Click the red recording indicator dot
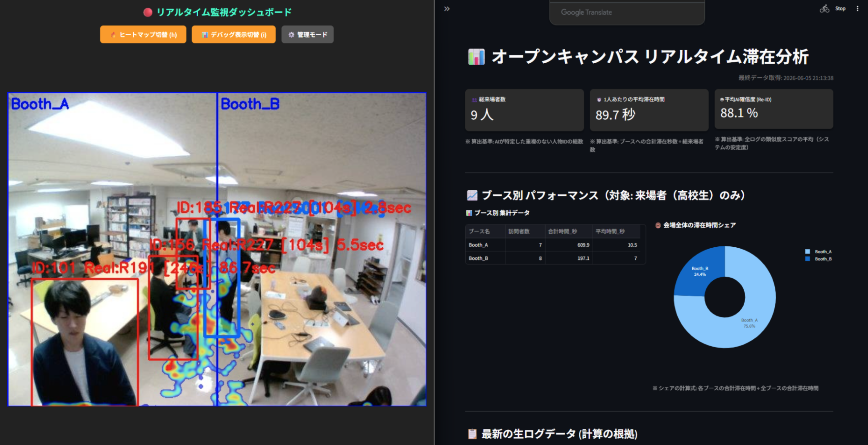Image resolution: width=868 pixels, height=445 pixels. click(x=148, y=13)
